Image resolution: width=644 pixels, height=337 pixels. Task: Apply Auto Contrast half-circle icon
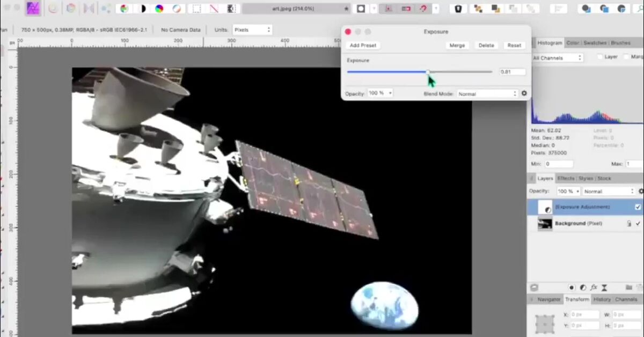point(142,9)
